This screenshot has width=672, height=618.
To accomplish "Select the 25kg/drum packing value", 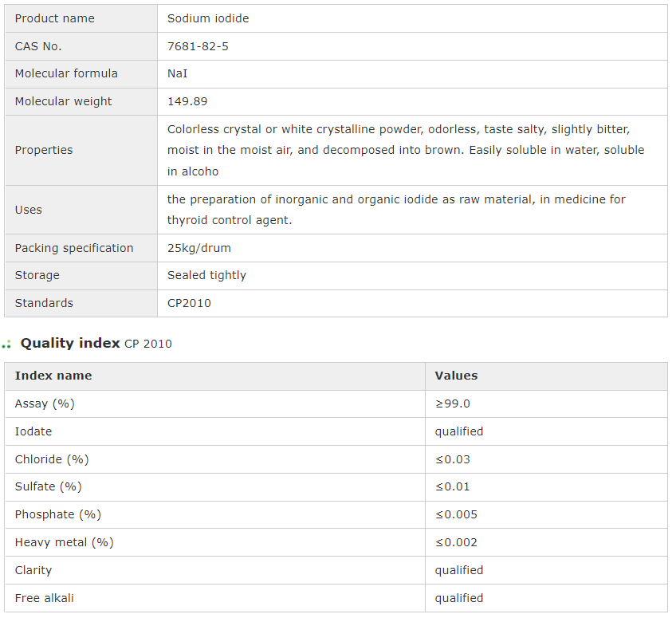I will click(x=199, y=248).
